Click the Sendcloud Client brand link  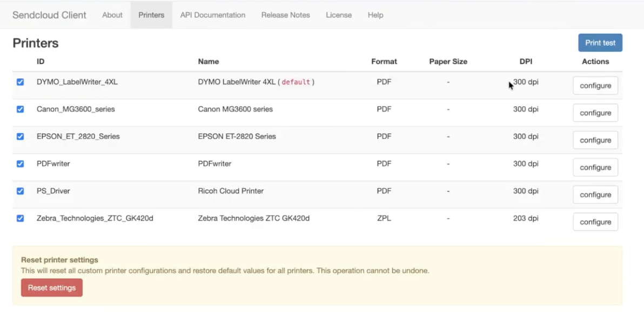pyautogui.click(x=49, y=15)
